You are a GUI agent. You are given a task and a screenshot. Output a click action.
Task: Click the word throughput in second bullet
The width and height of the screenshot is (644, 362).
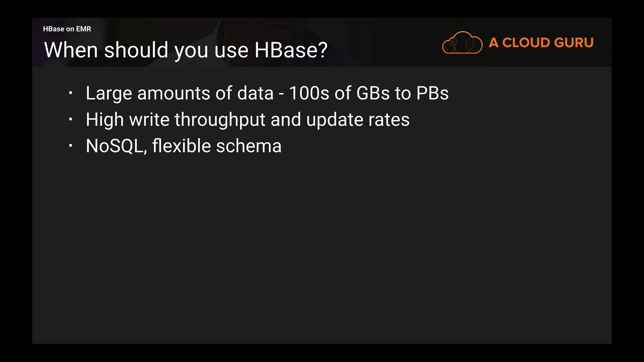(220, 120)
